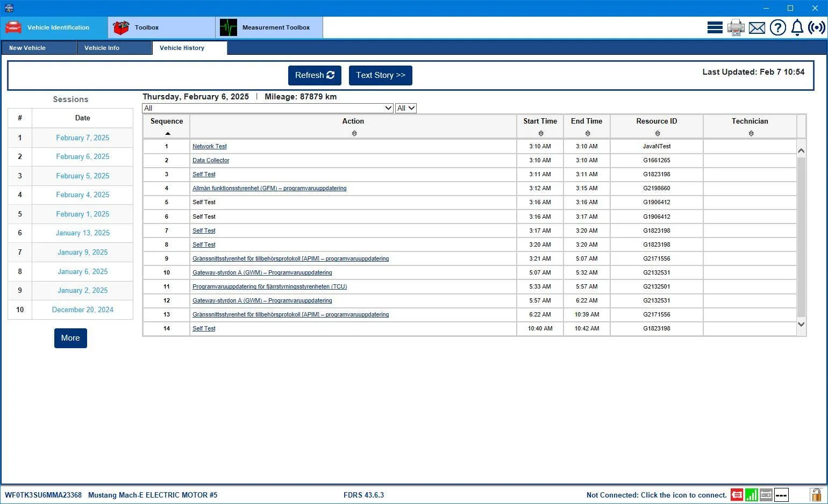Open the wide All filter dropdown

(268, 108)
